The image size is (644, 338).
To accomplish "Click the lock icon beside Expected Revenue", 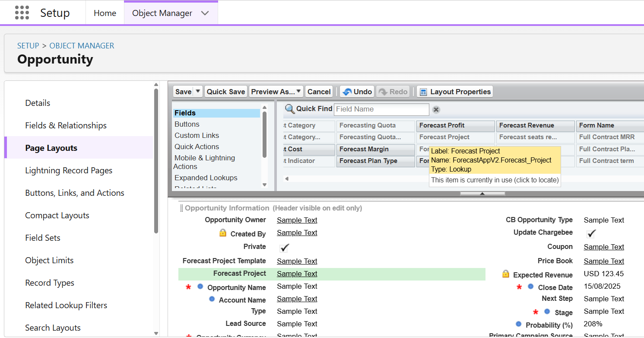I will [x=506, y=274].
